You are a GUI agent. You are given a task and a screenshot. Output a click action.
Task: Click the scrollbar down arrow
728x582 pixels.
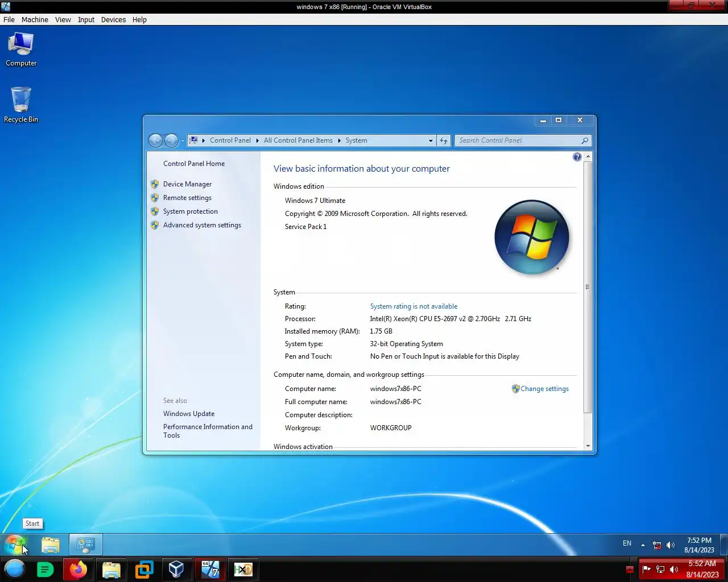588,446
